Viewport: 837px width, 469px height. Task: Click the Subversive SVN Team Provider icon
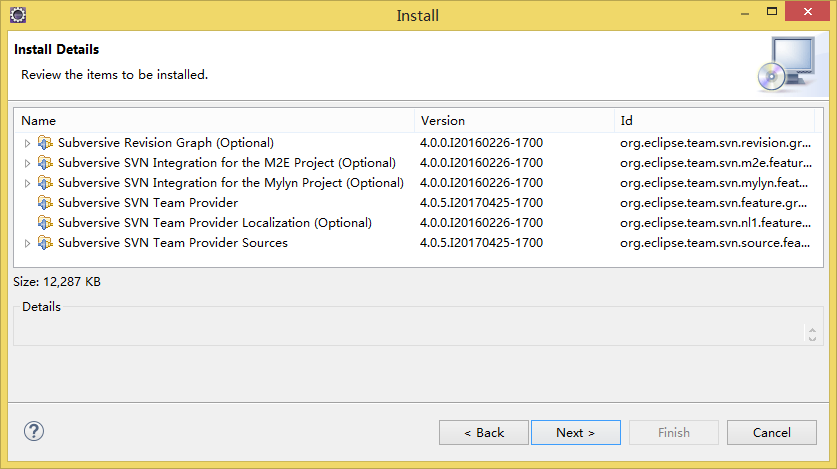45,203
